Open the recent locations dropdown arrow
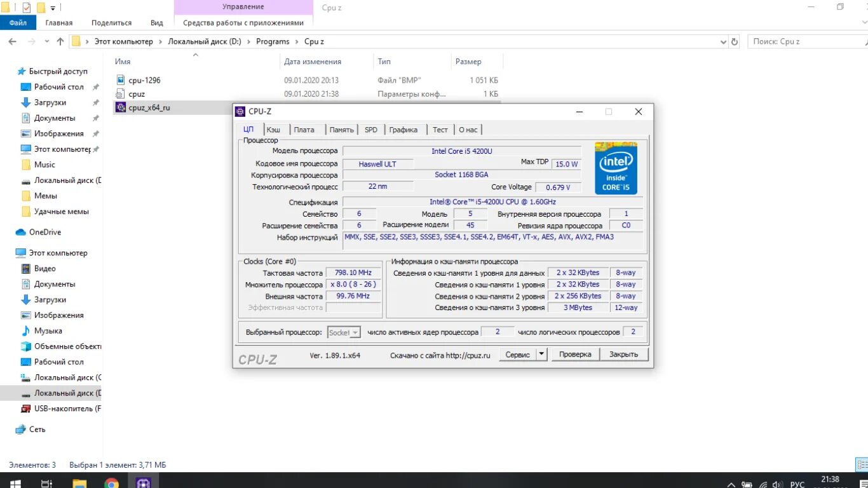The image size is (868, 488). tap(46, 42)
